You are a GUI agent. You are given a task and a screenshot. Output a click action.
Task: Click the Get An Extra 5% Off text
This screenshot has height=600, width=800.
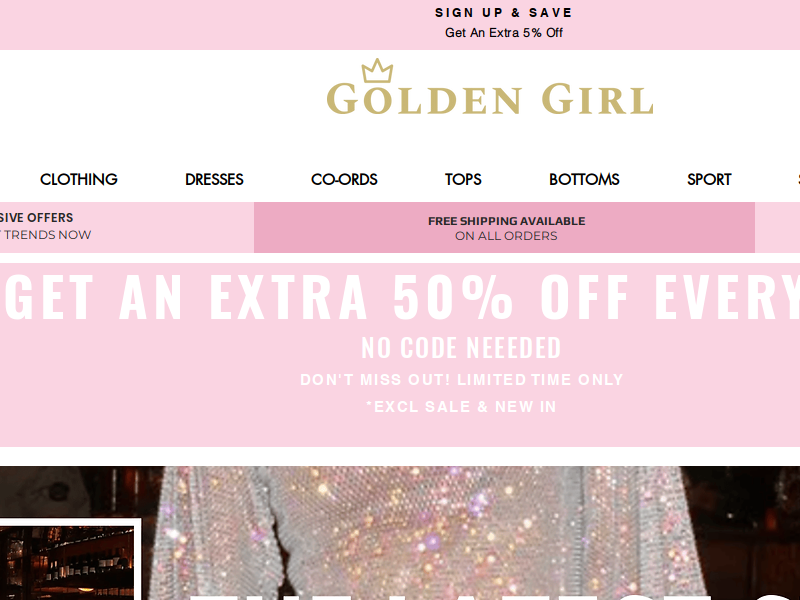click(x=504, y=33)
